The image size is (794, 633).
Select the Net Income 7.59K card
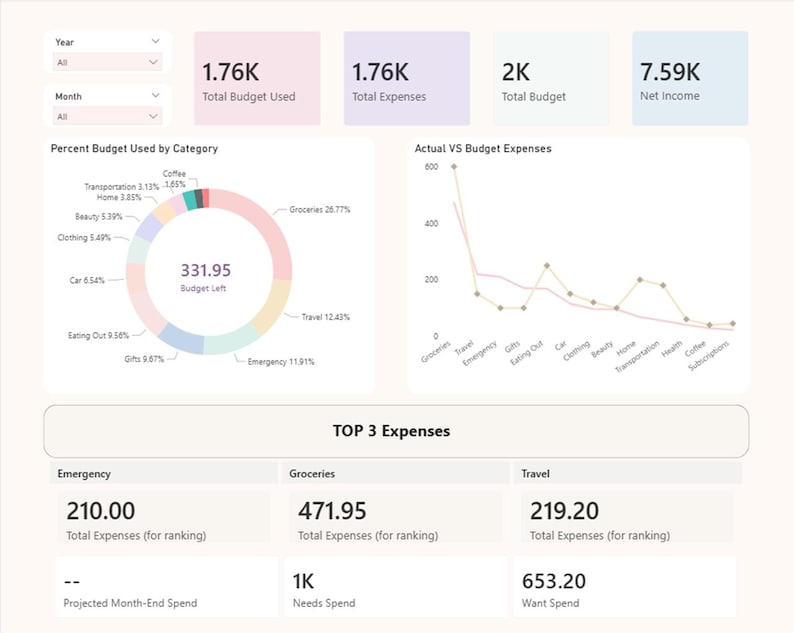[690, 78]
